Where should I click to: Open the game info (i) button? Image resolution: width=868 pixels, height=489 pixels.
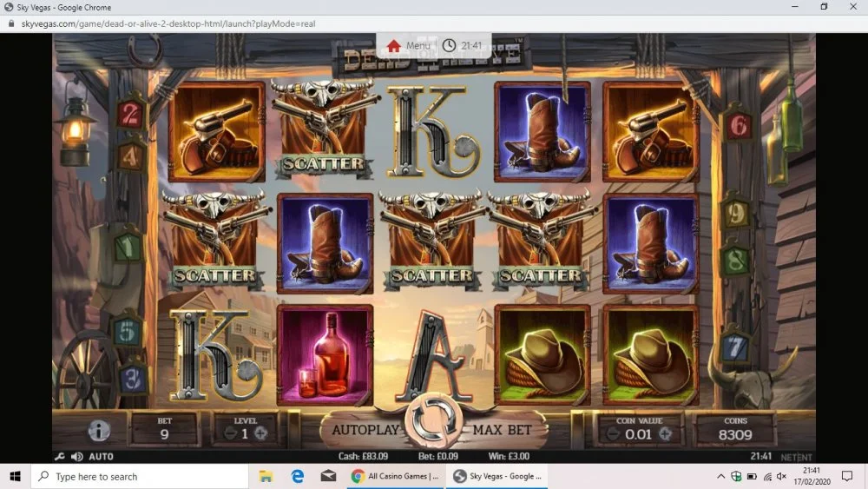[x=99, y=430]
